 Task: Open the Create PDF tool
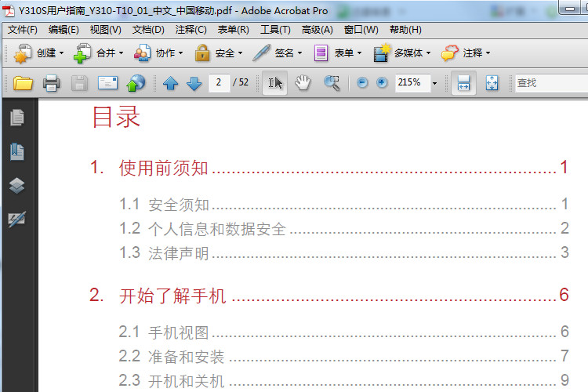[23, 53]
